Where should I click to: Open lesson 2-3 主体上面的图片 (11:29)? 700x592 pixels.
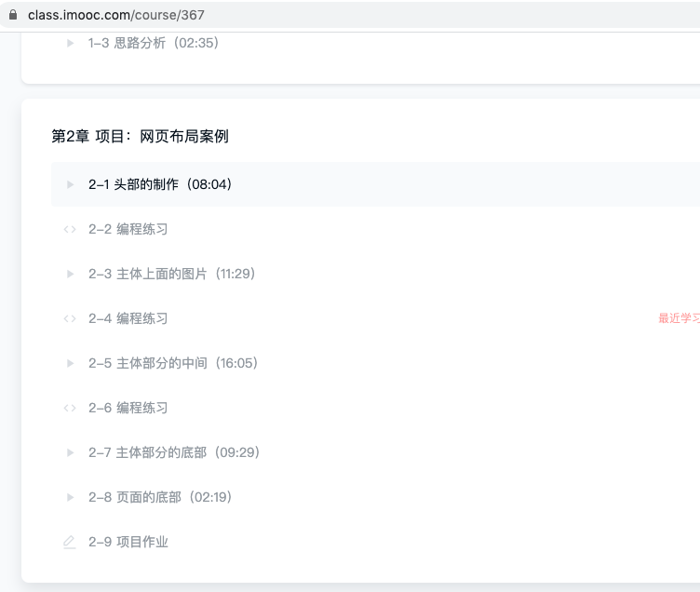(172, 274)
